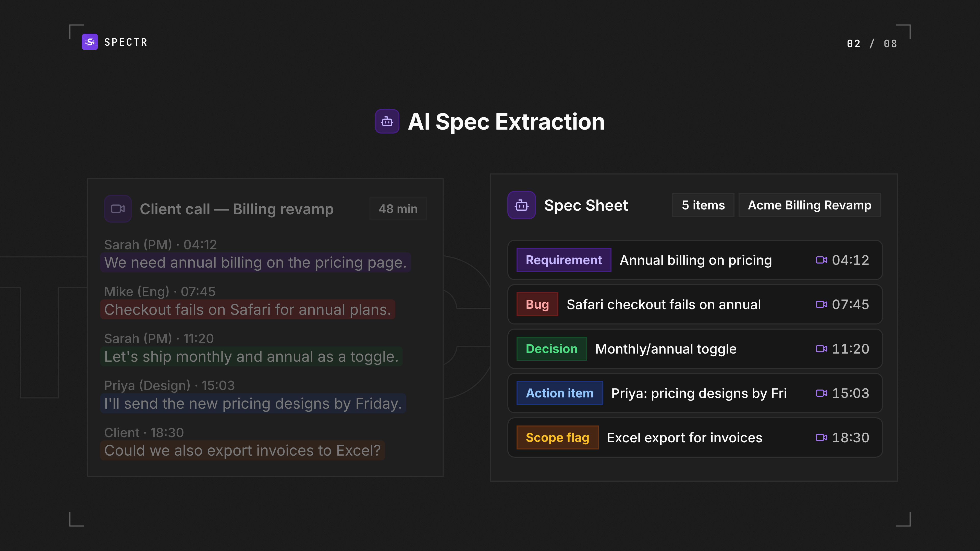Viewport: 980px width, 551px height.
Task: Click speaker label 'Priya (Design) · 15:03'
Action: click(170, 386)
